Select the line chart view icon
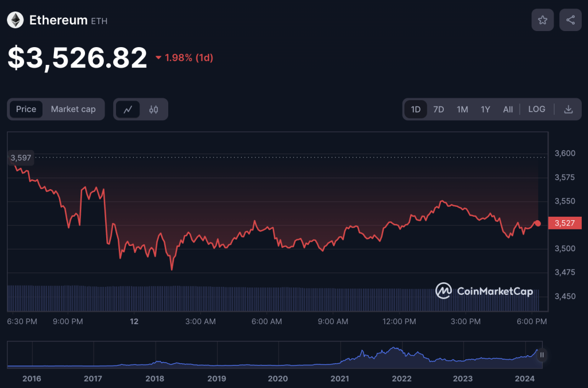 pyautogui.click(x=128, y=109)
